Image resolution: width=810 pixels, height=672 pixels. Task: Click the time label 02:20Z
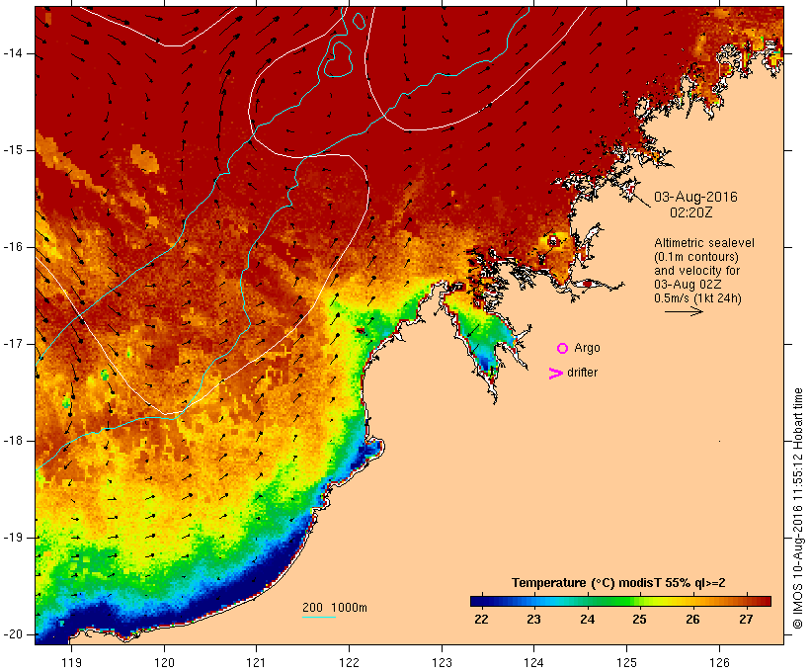(x=691, y=212)
